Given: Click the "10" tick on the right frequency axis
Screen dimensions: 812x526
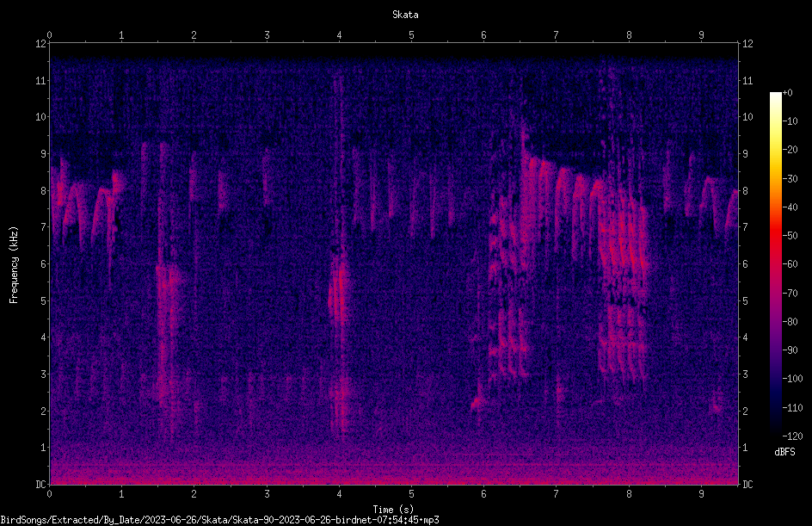Looking at the screenshot, I should point(747,117).
